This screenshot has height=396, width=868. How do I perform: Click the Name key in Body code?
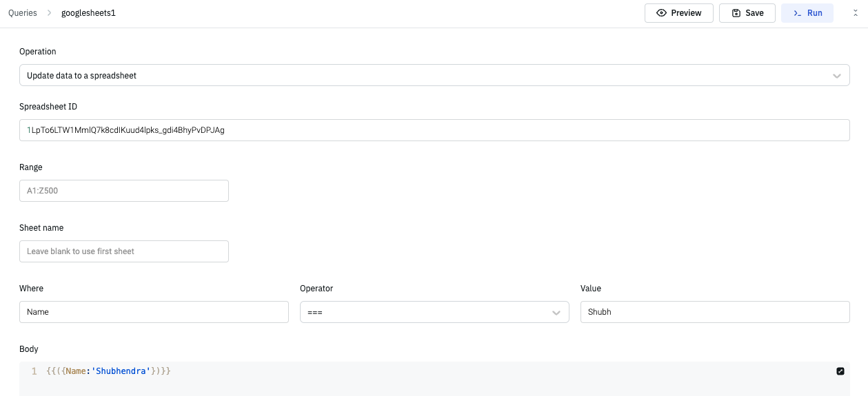pos(75,371)
